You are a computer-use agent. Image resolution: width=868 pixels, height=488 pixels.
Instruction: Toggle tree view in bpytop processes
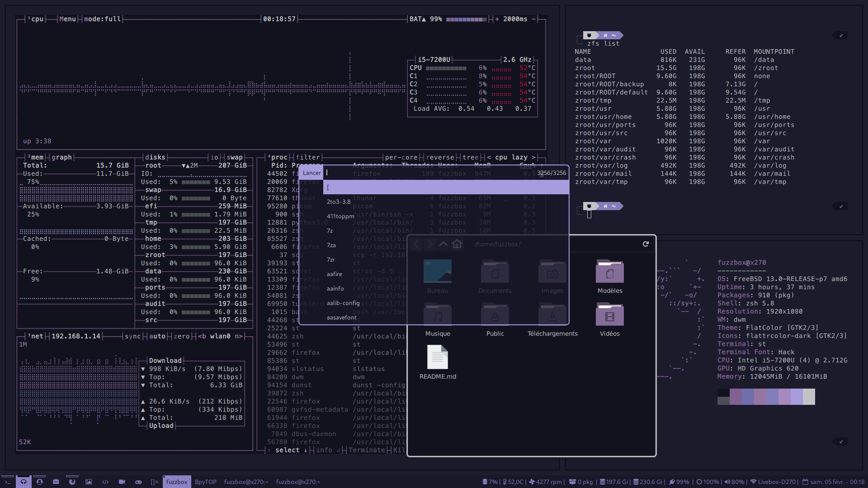click(470, 157)
